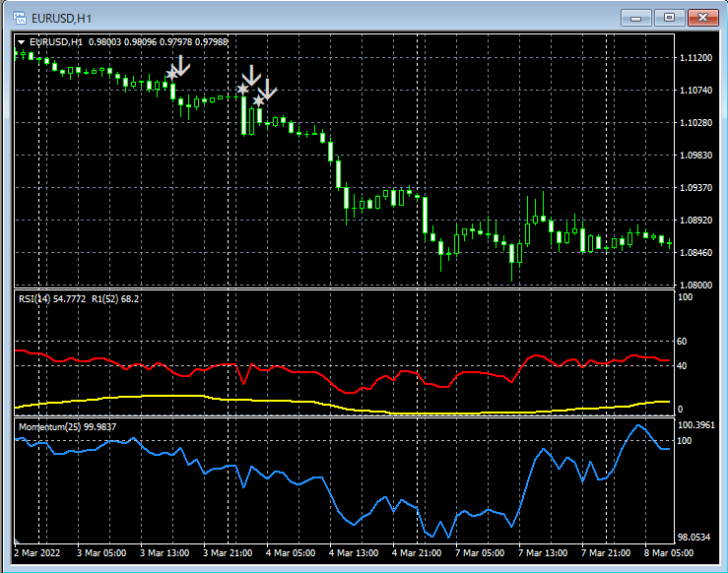Click the EURUSD,H1 title text
This screenshot has height=573, width=728.
[61, 19]
